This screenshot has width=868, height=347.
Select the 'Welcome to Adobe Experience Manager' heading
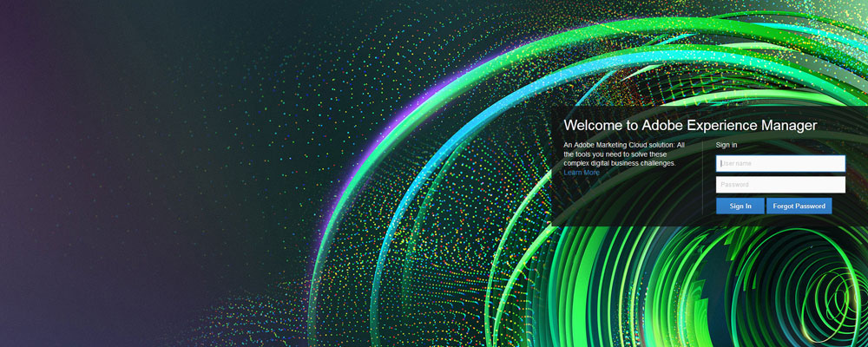point(690,125)
